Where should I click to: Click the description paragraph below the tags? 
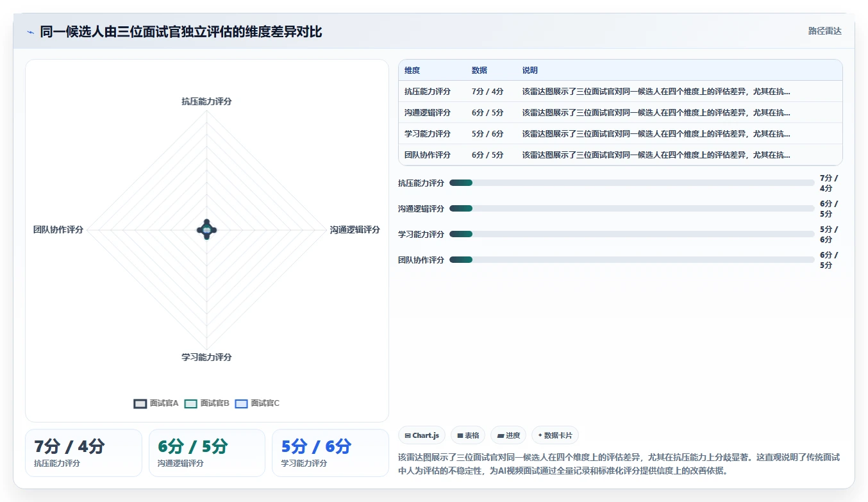tap(619, 464)
